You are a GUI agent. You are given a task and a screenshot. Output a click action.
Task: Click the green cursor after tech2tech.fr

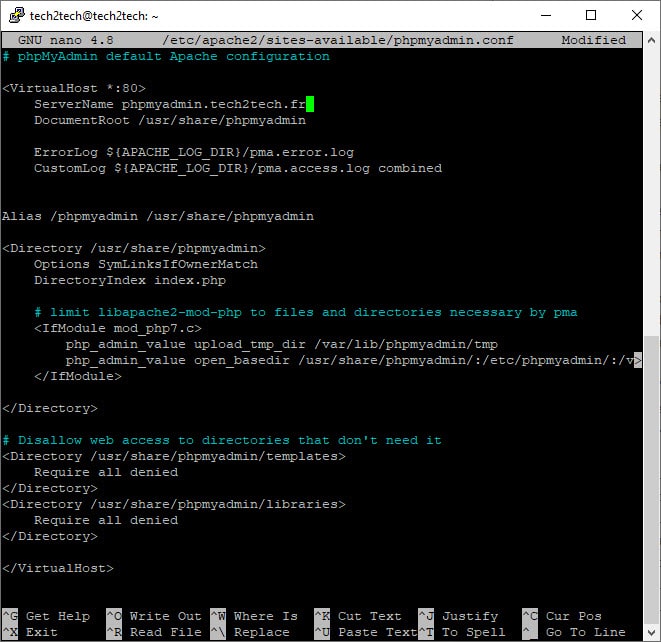[x=310, y=104]
